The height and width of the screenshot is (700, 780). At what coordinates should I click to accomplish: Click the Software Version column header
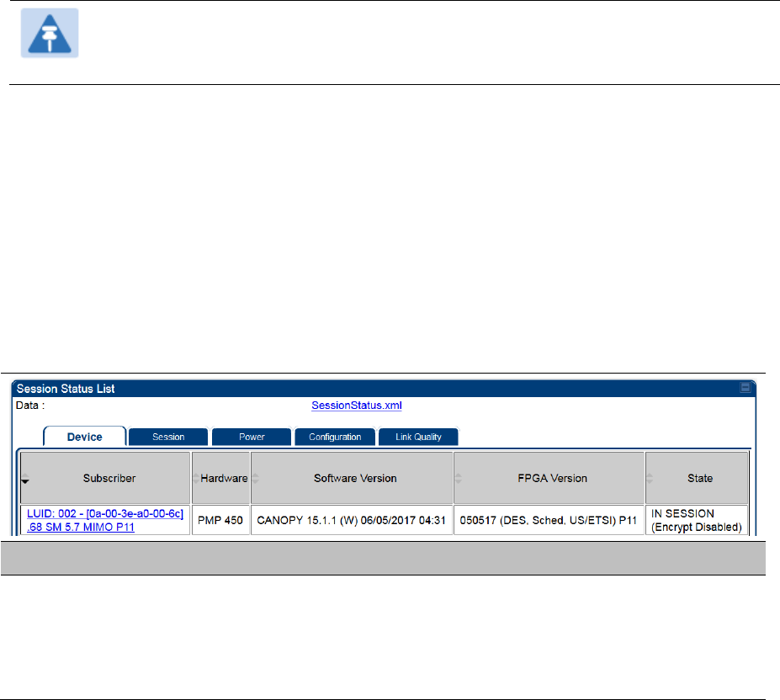point(352,478)
